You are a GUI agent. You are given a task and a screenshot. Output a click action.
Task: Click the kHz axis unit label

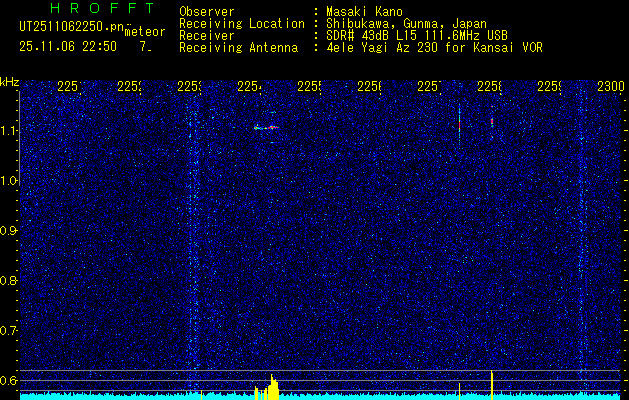(9, 83)
